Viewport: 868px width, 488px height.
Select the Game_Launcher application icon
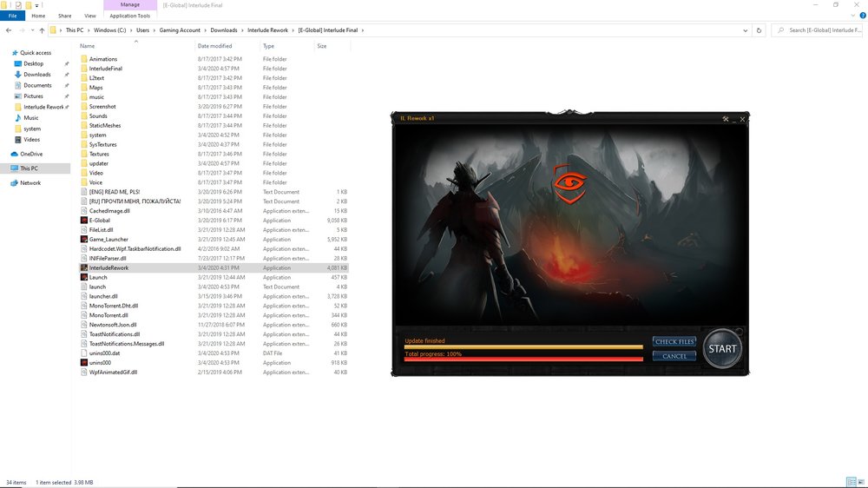83,240
